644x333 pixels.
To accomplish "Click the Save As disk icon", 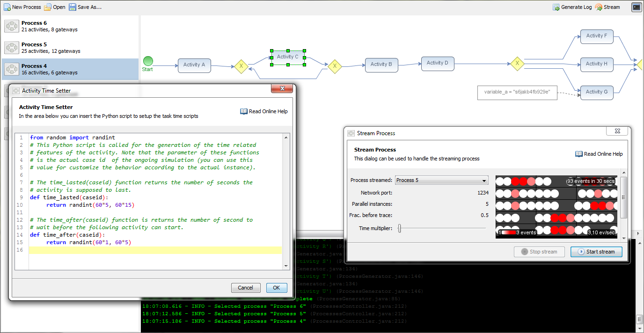I will [x=73, y=7].
